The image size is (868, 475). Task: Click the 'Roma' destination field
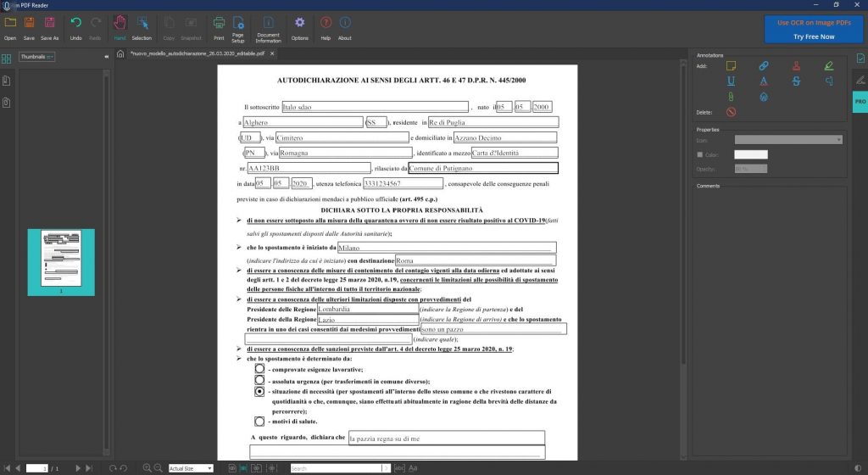476,260
